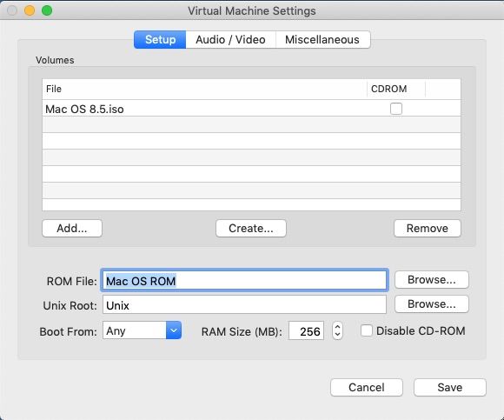Add a new volume with Add...
Viewport: 504px width, 420px height.
tap(72, 229)
